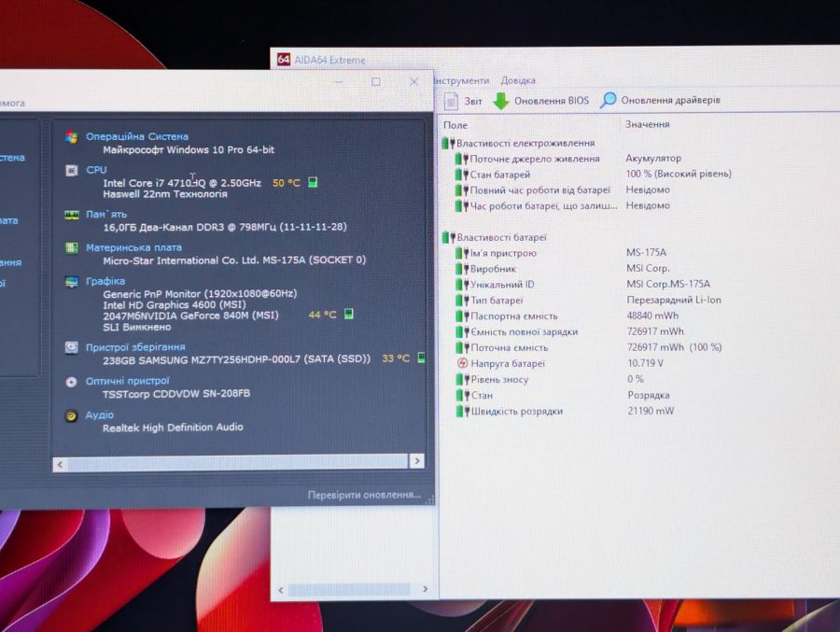Click Перевірити оновлення link in Speccy
840x632 pixels.
click(364, 495)
